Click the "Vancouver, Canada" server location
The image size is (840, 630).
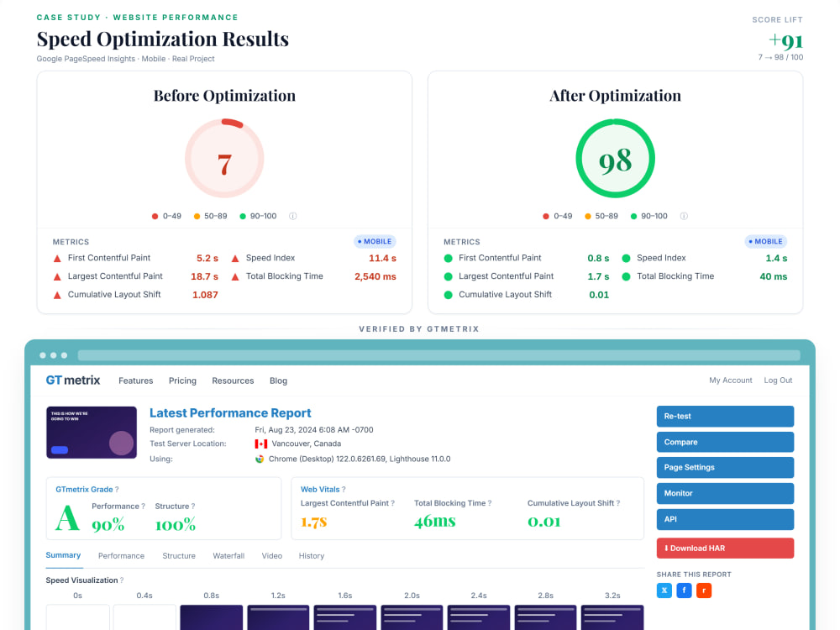click(x=307, y=444)
